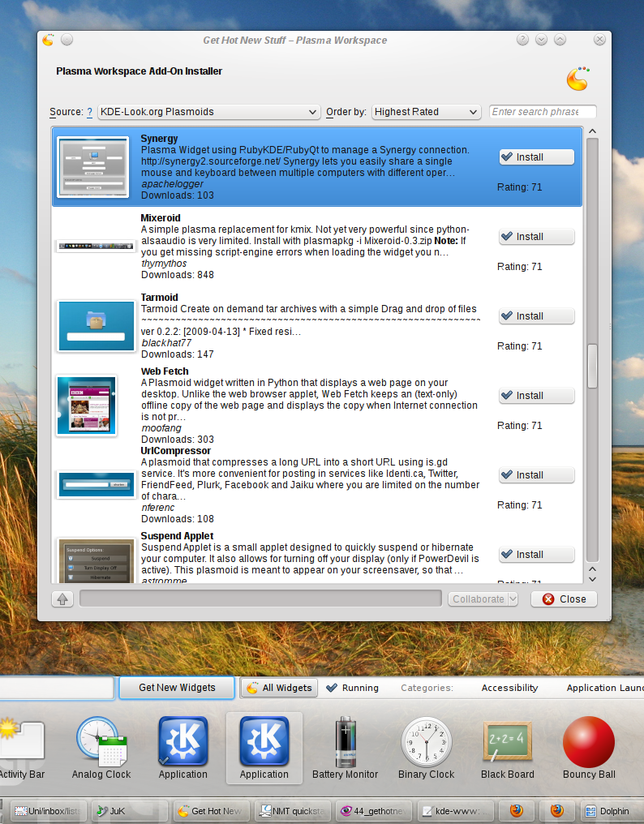The image size is (644, 824).
Task: Select the Tarmoid title text
Action: click(159, 298)
